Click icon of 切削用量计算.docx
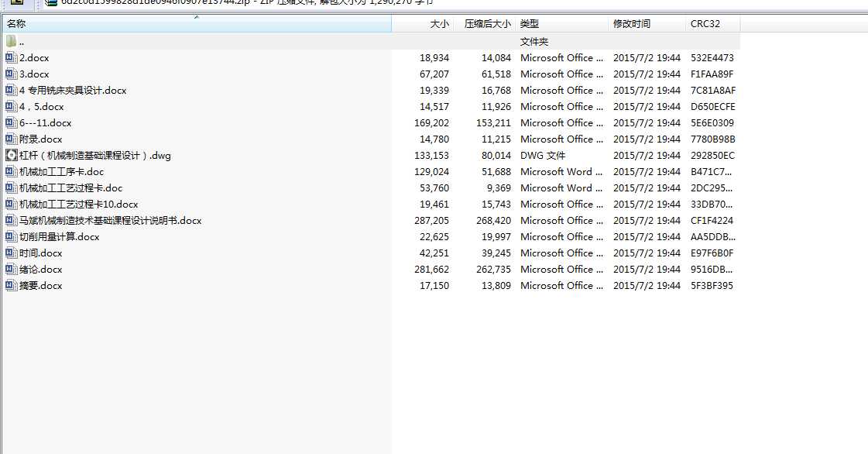Screen dimensions: 868x454 click(11, 237)
